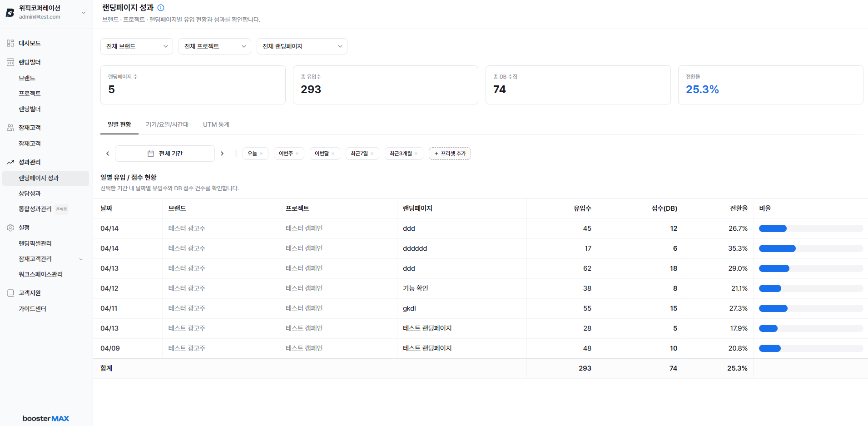This screenshot has width=868, height=426.
Task: Open 대시보드 via its grid icon
Action: pyautogui.click(x=10, y=43)
